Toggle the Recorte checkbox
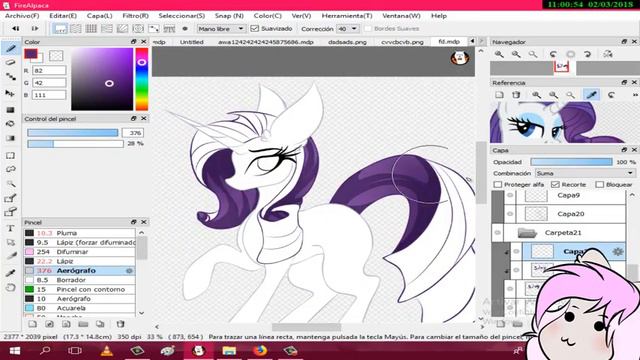This screenshot has height=360, width=640. [x=555, y=184]
